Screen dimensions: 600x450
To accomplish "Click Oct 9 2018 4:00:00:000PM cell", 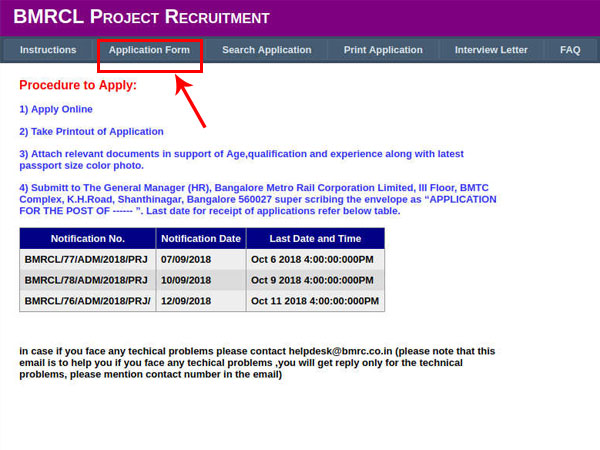I will (x=315, y=280).
